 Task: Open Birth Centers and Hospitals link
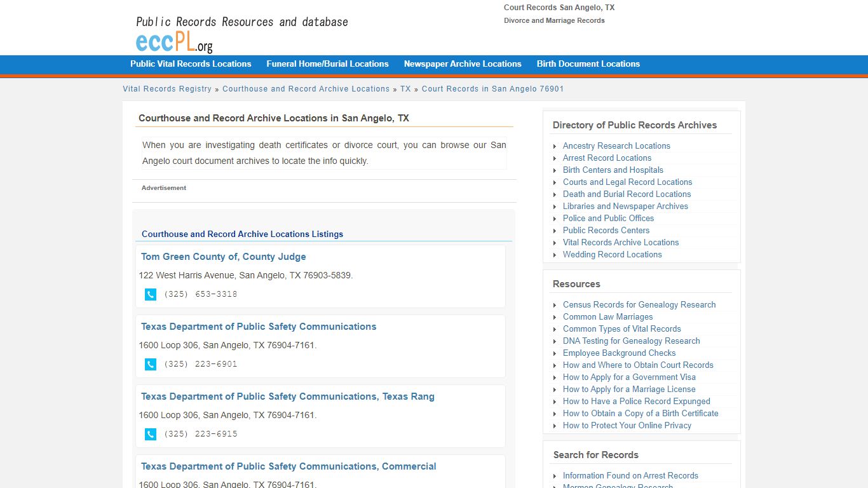[x=613, y=170]
